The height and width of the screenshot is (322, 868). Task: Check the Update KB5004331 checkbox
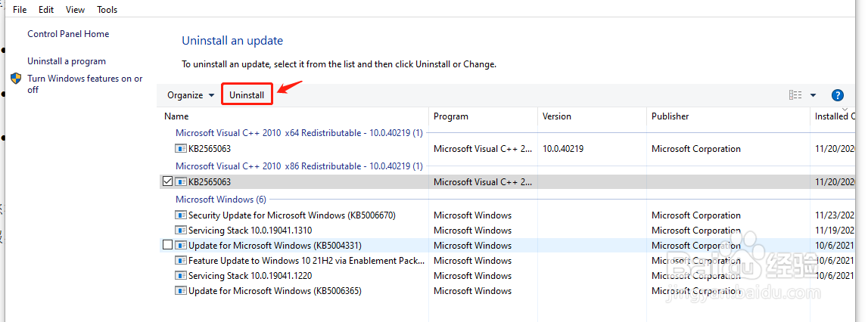[168, 245]
